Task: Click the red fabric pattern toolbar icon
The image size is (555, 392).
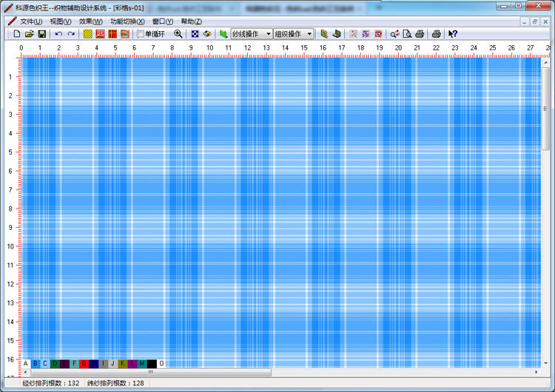Action: coord(100,34)
